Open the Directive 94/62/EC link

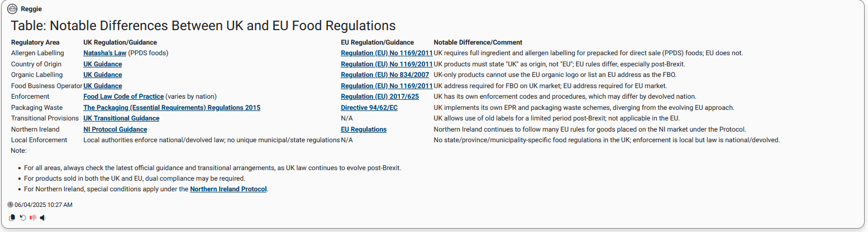pyautogui.click(x=369, y=108)
